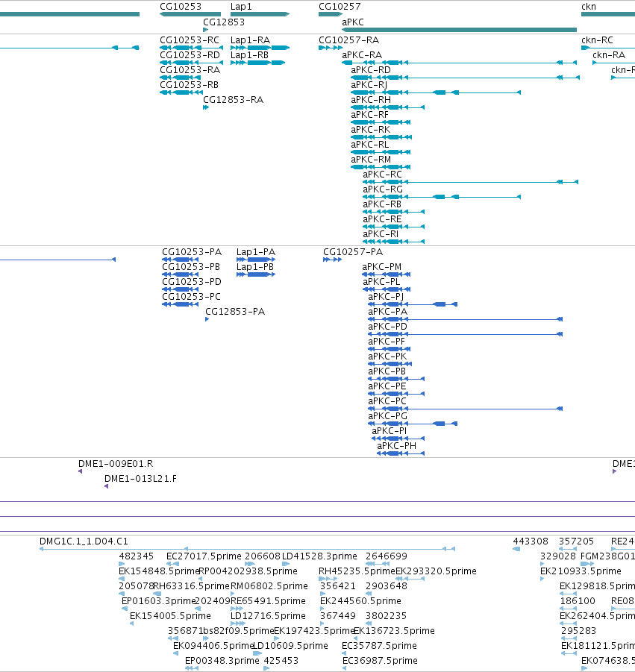This screenshot has width=635, height=672.
Task: Select protein aPKC-PD
Action: (x=387, y=327)
